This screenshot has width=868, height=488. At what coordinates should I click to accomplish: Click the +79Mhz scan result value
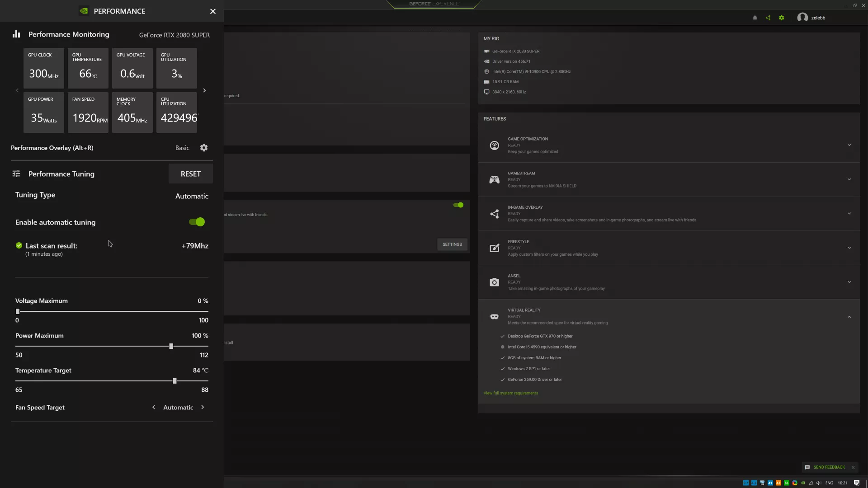[195, 246]
